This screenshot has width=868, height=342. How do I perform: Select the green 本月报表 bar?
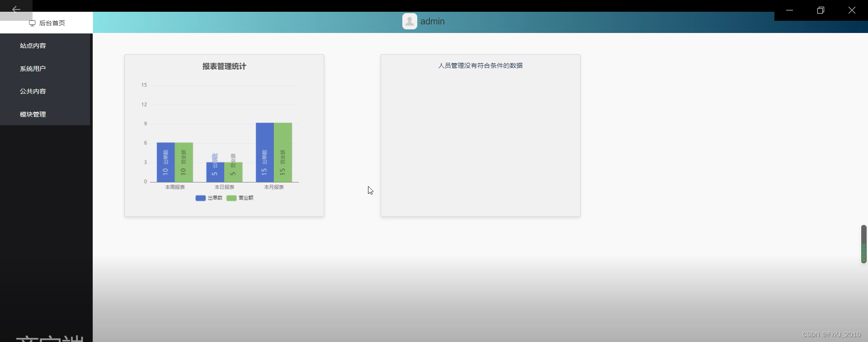point(283,152)
